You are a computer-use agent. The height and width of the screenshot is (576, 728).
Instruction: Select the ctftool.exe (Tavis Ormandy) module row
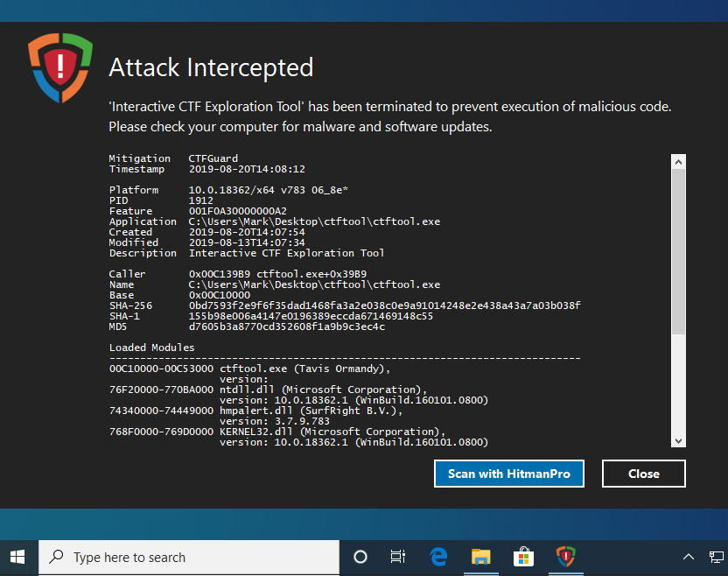[249, 369]
